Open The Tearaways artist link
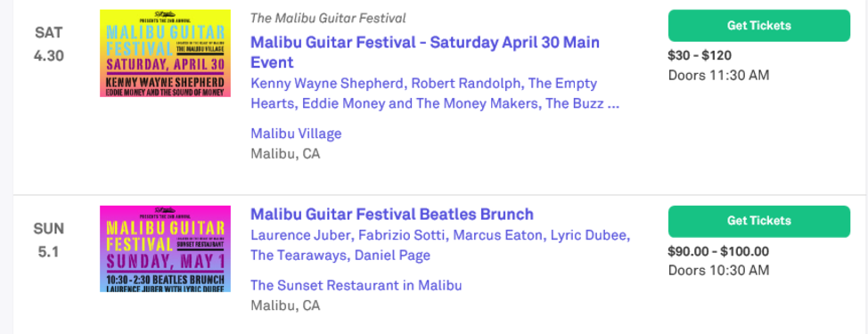 coord(299,256)
